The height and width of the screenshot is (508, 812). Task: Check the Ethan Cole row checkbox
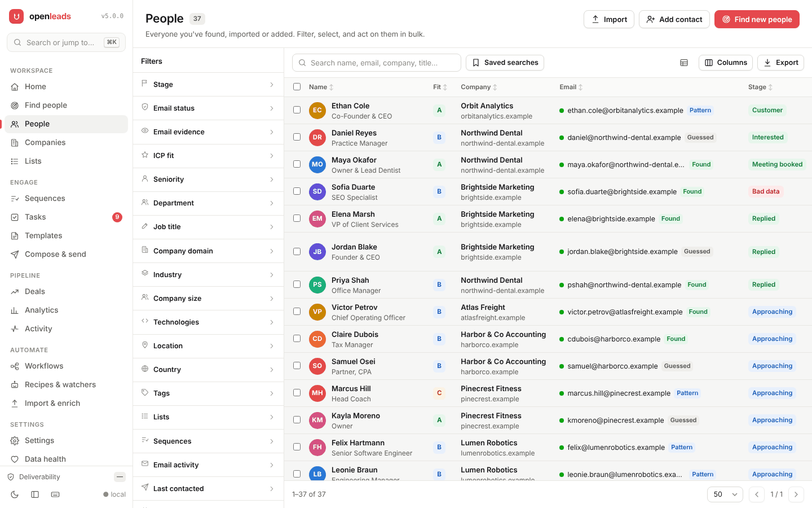[297, 111]
